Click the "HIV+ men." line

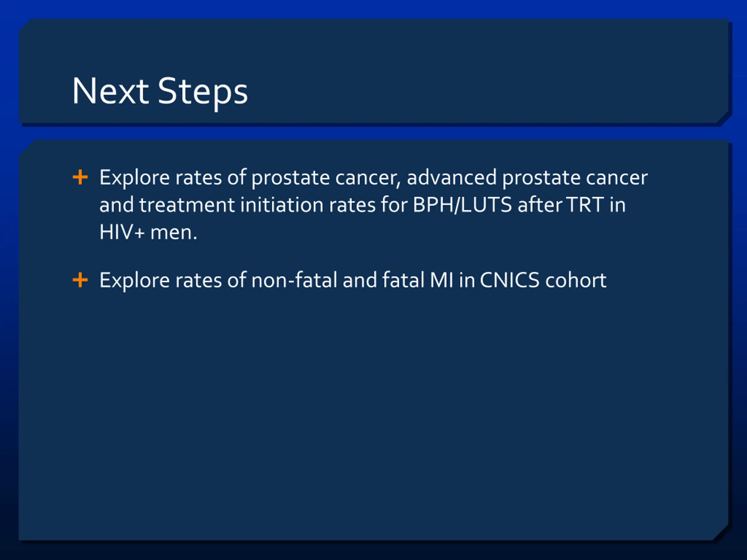pyautogui.click(x=148, y=232)
